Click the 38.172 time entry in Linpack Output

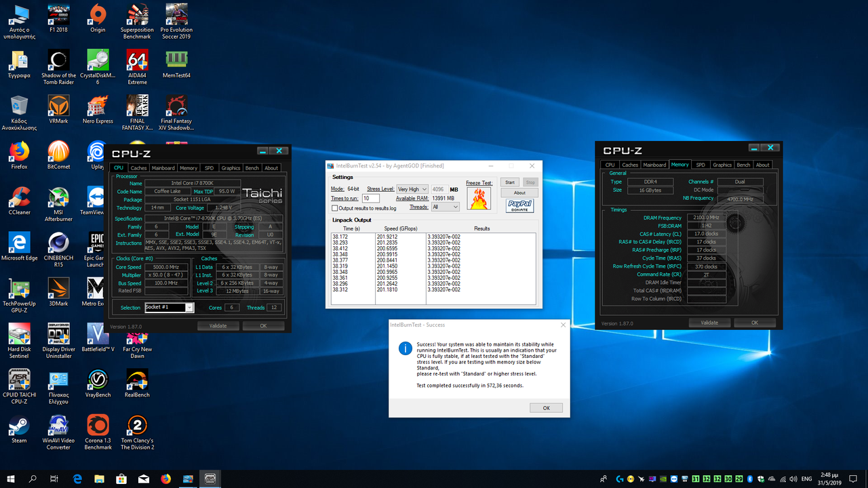340,237
